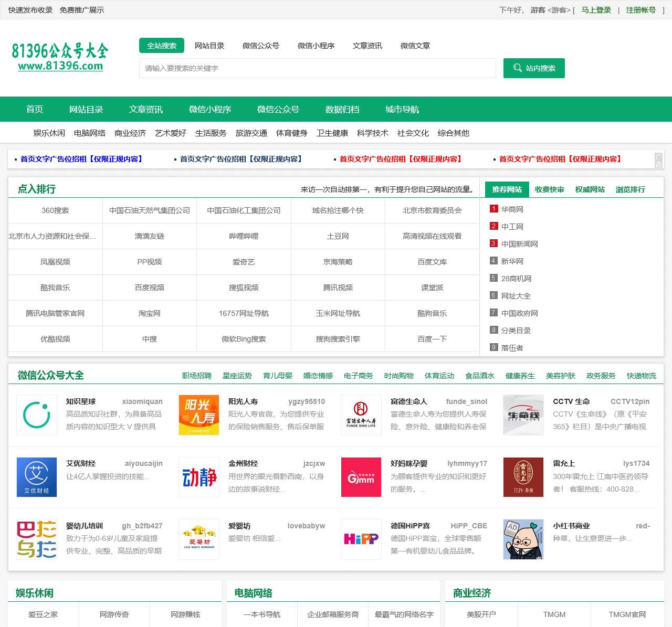Open the 职场招聘 WeChat category
Viewport: 672px width, 627px height.
197,376
